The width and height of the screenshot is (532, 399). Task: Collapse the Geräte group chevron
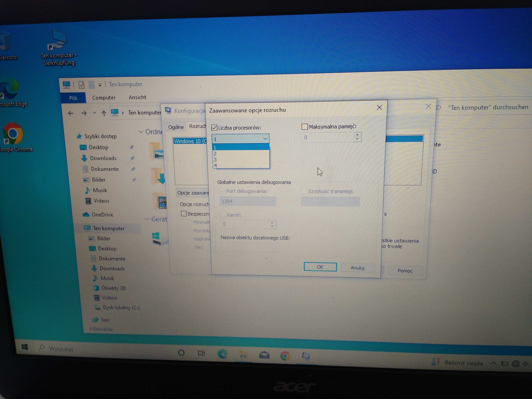coord(147,219)
